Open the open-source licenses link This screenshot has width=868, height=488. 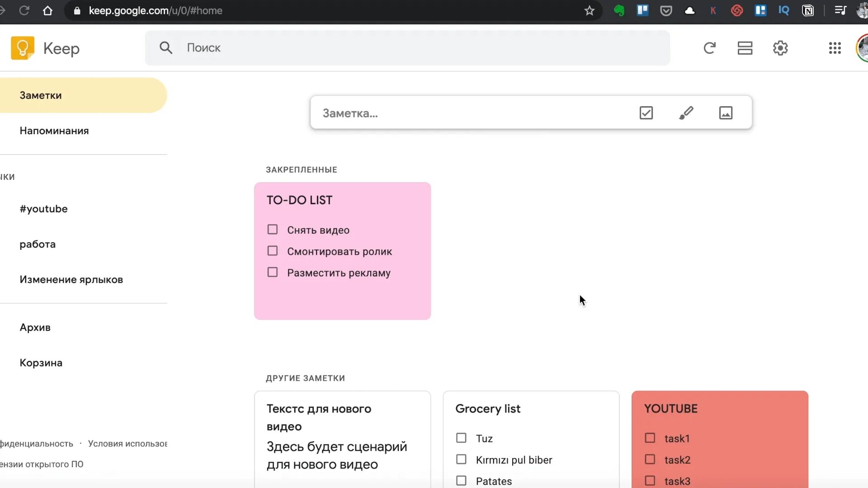coord(42,464)
